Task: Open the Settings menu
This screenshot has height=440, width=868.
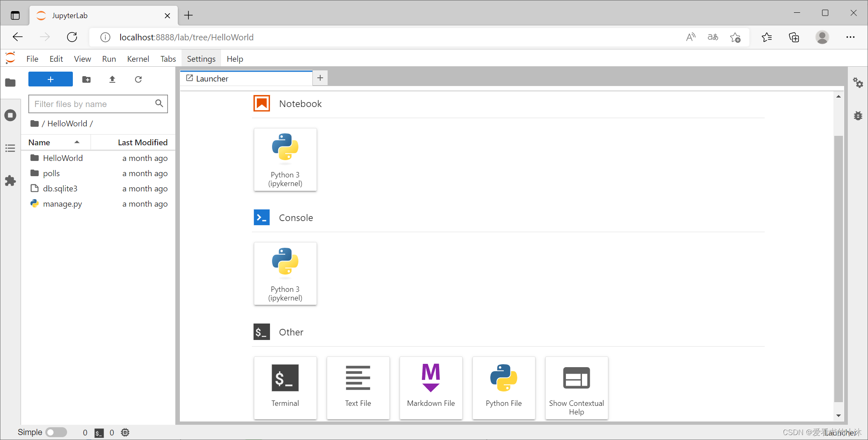Action: click(201, 59)
